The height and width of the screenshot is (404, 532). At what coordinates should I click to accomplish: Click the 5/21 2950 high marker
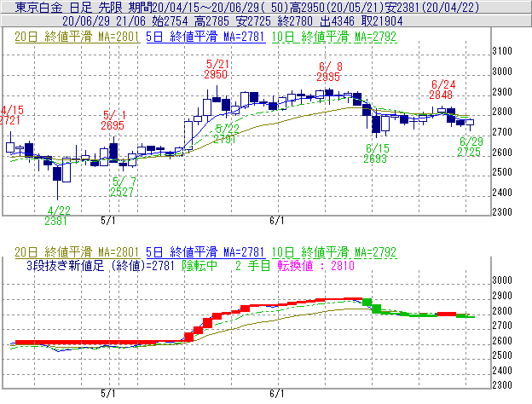tap(217, 69)
